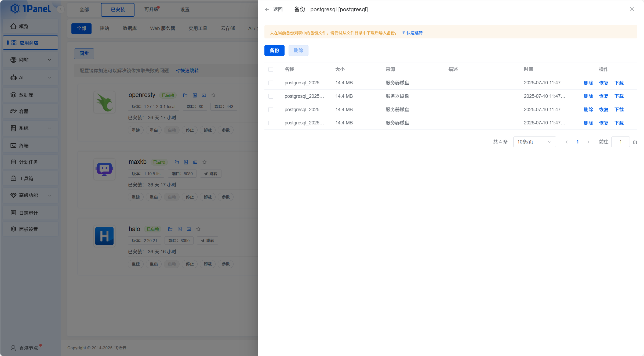Click the 前往 page number field
Viewport: 644px width, 356px height.
coord(620,142)
